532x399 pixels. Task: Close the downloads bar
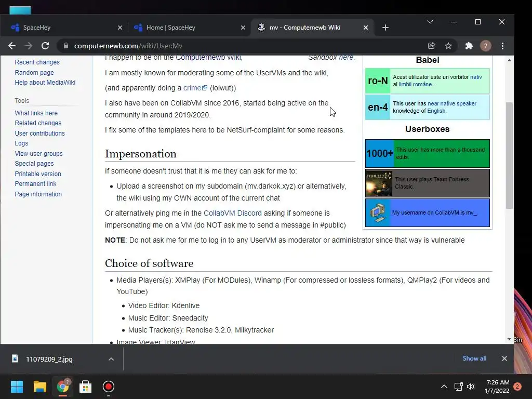point(504,358)
